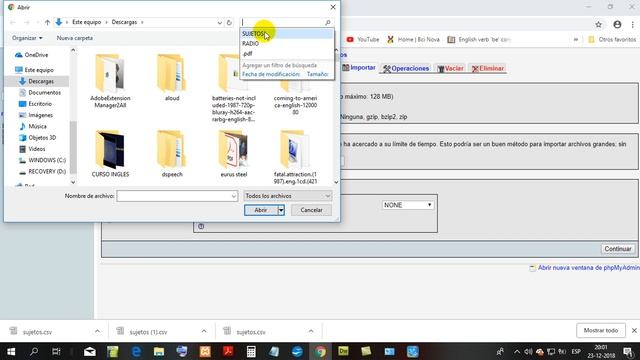This screenshot has width=640, height=360.
Task: Add 'Tamaño' search filter
Action: point(318,74)
